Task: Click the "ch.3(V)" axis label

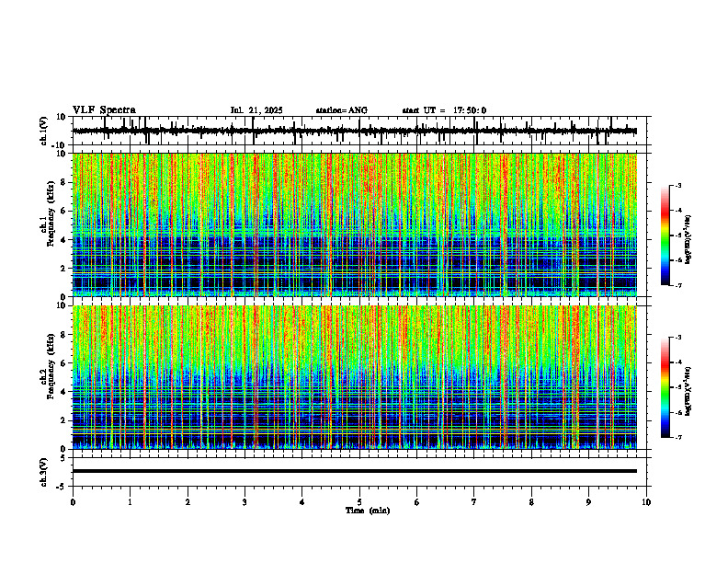Action: pos(44,472)
